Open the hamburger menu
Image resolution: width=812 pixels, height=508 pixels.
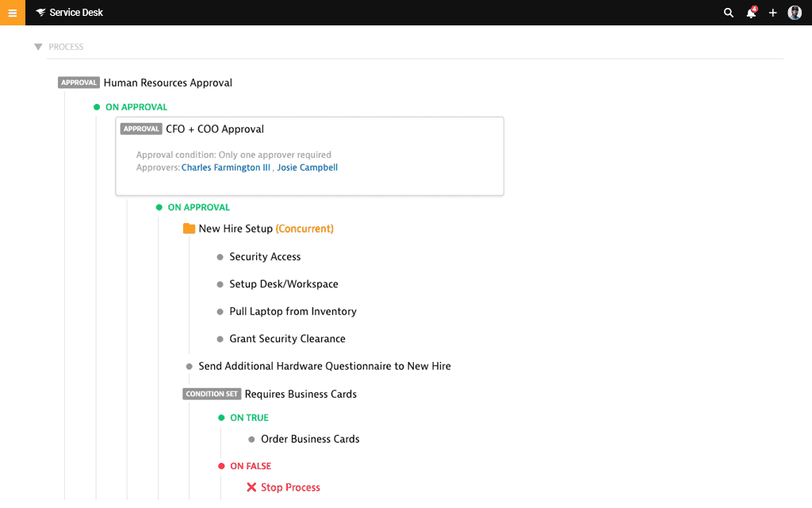pyautogui.click(x=12, y=13)
